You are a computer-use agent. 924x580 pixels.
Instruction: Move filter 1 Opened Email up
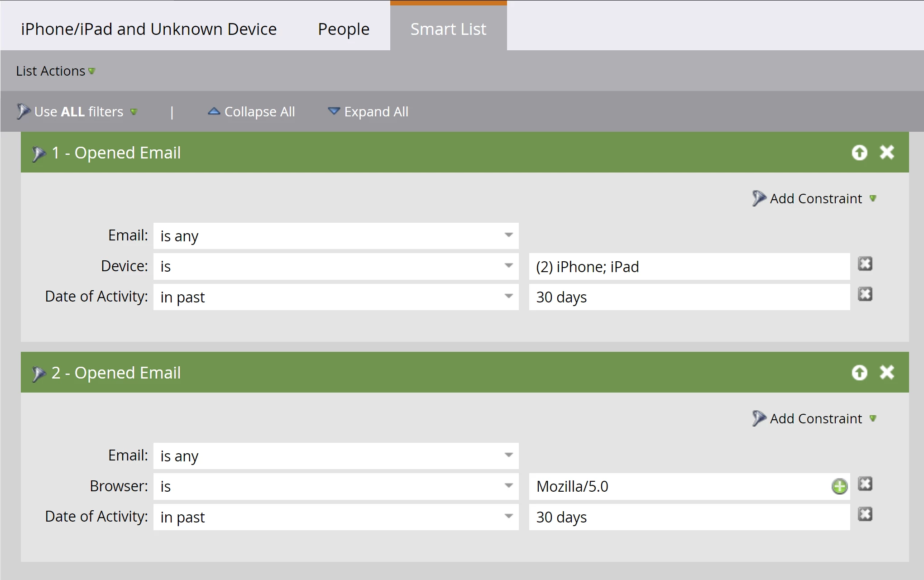859,153
